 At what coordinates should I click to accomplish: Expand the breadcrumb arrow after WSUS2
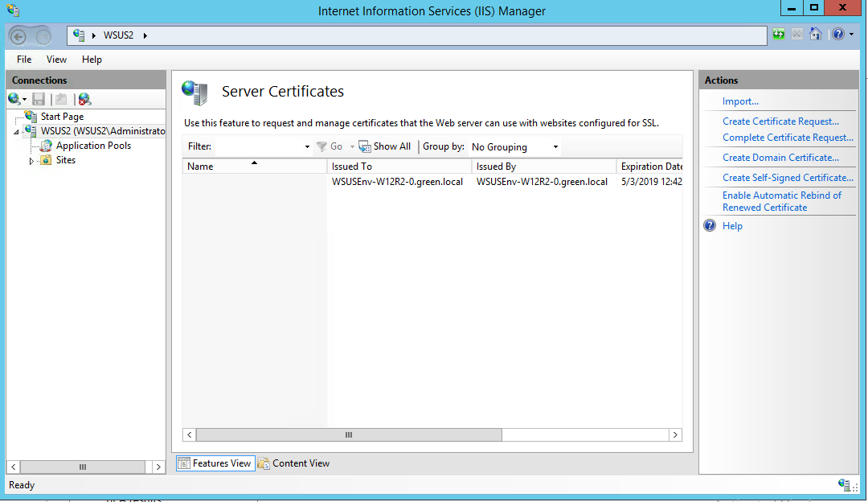[x=145, y=35]
